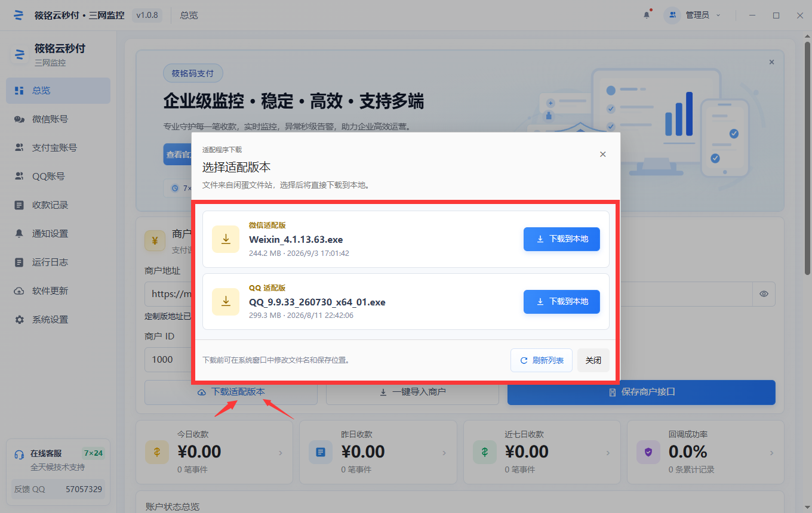Image resolution: width=812 pixels, height=513 pixels.
Task: Click the feedback QQ number 57057329
Action: click(84, 489)
